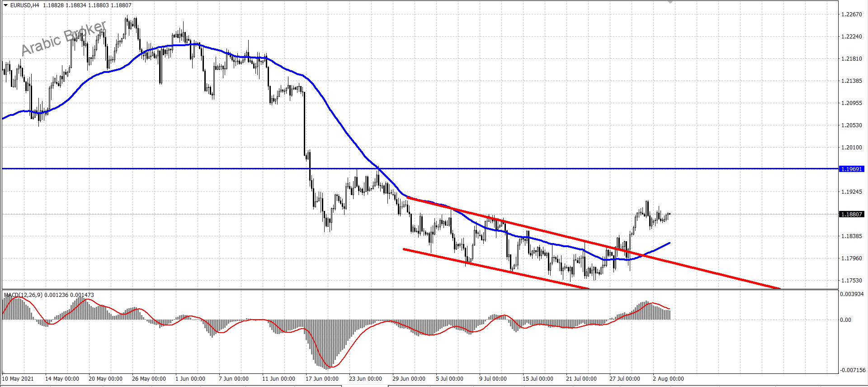
Task: Click the 17 Jun 00:00 time label
Action: (322, 379)
